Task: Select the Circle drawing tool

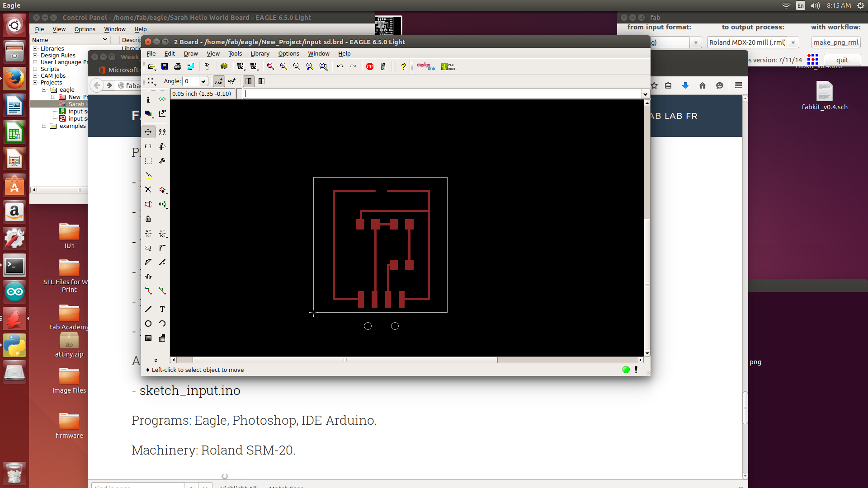Action: (x=148, y=324)
